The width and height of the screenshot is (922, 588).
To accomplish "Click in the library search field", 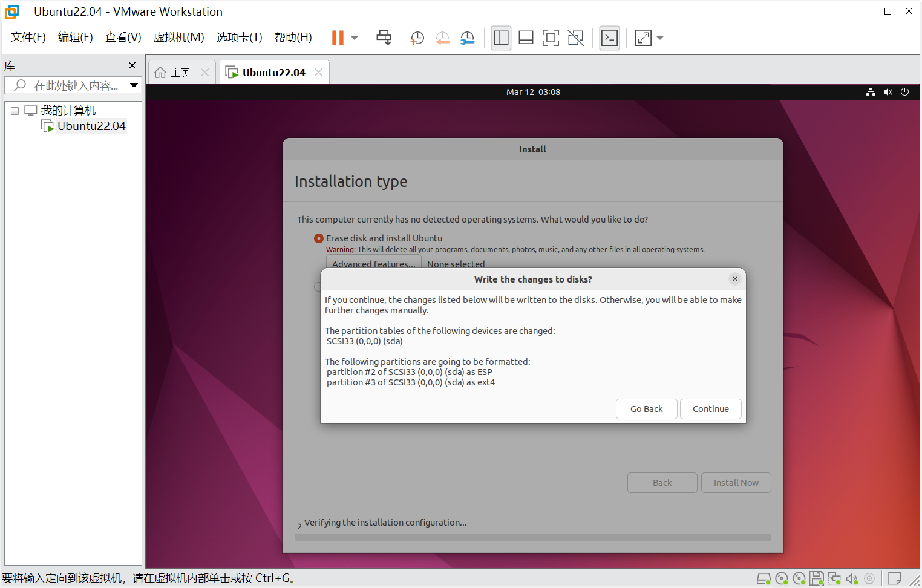I will [x=76, y=85].
